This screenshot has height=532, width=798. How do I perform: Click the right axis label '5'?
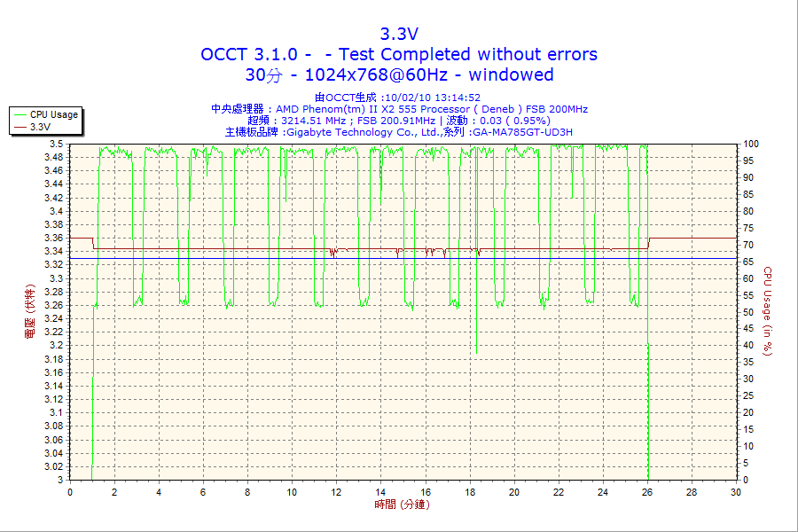(x=746, y=463)
